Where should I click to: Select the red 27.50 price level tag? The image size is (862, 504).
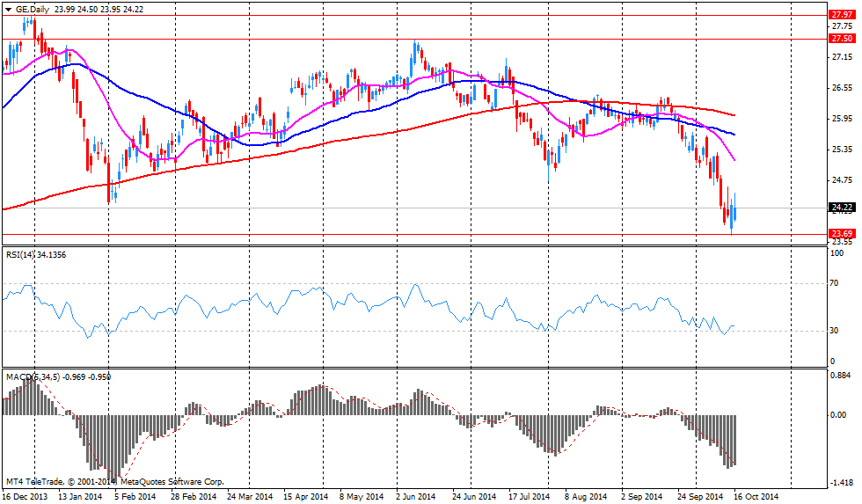(x=841, y=39)
